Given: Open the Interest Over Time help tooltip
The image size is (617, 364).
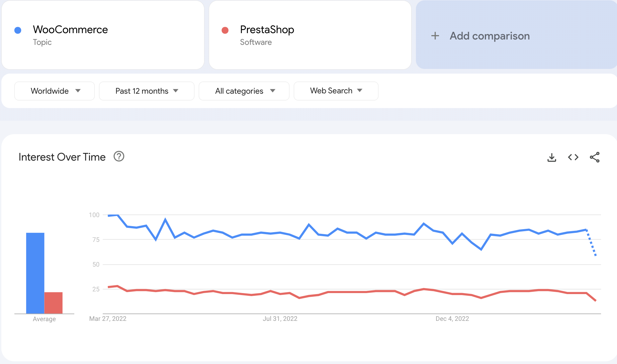Looking at the screenshot, I should (119, 156).
